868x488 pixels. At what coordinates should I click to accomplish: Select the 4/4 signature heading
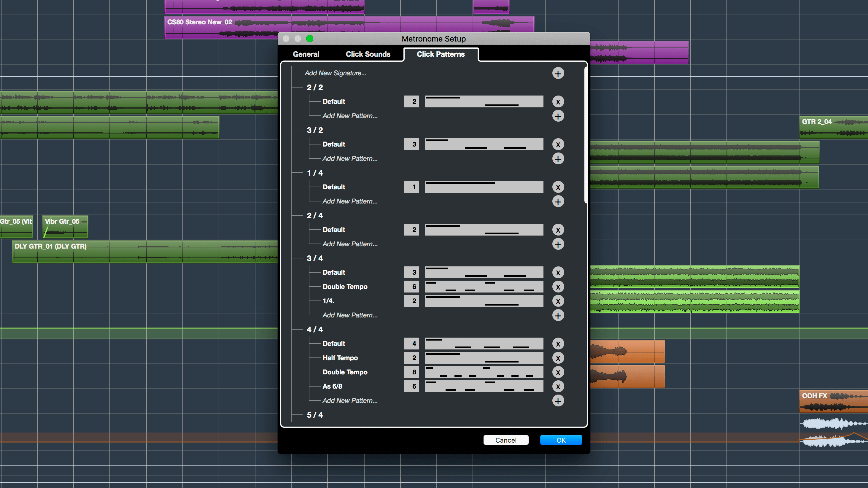tap(315, 329)
